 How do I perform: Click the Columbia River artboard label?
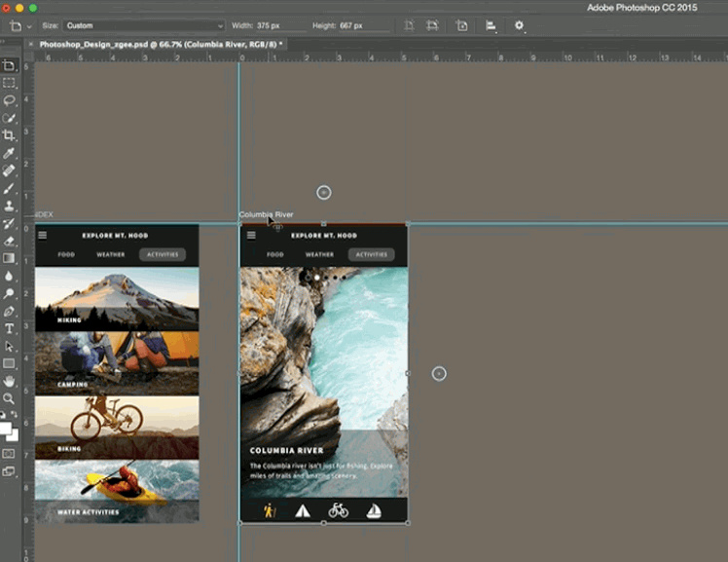pyautogui.click(x=266, y=214)
